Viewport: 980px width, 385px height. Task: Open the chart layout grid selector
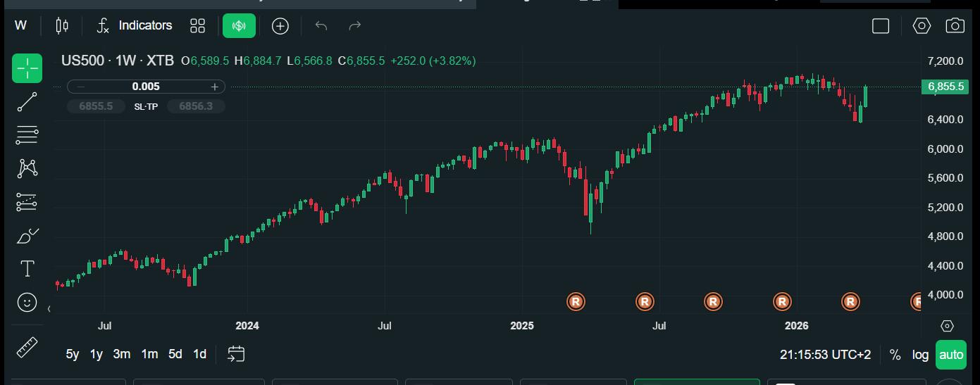point(197,26)
